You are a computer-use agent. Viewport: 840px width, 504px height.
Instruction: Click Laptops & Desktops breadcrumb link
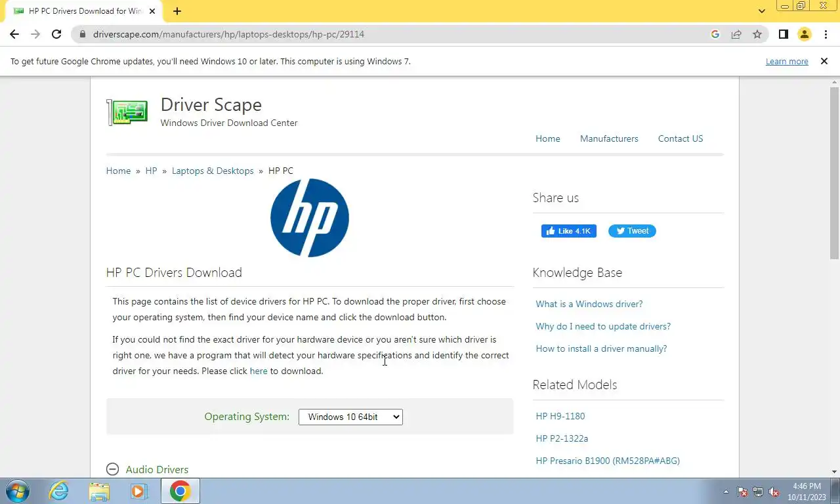213,171
